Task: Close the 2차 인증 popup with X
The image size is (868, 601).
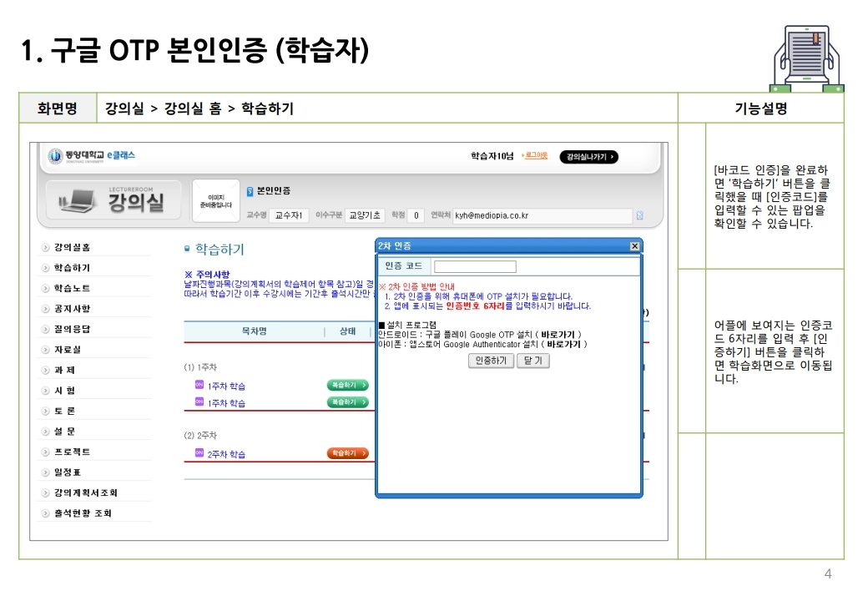Action: [x=634, y=246]
